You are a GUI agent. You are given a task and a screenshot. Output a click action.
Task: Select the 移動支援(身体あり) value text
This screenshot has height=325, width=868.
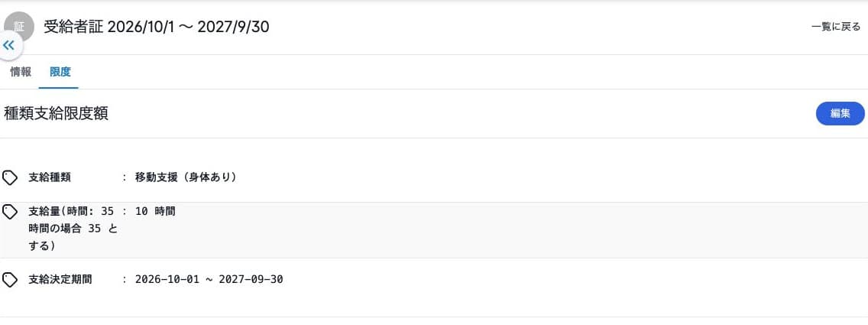coord(186,177)
